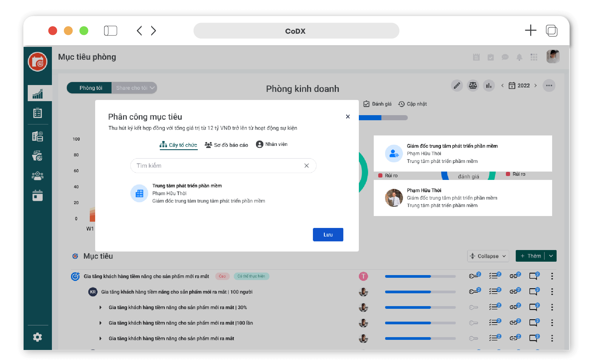Open the Collapse dropdown
The image size is (593, 364).
pos(488,256)
